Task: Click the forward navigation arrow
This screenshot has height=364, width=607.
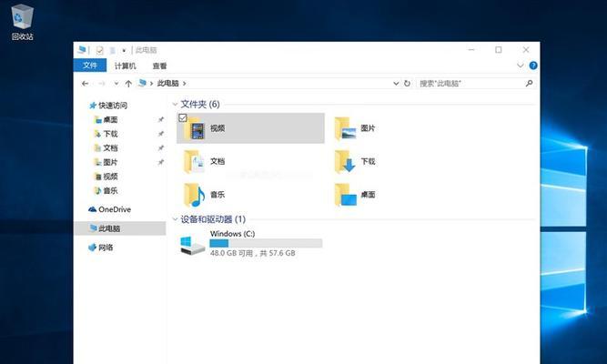Action: [x=101, y=83]
